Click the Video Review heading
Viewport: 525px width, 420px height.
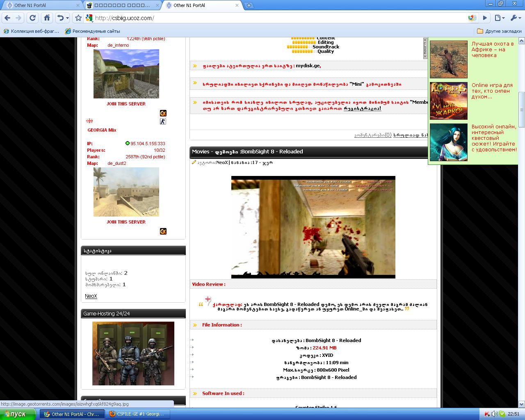pyautogui.click(x=209, y=284)
